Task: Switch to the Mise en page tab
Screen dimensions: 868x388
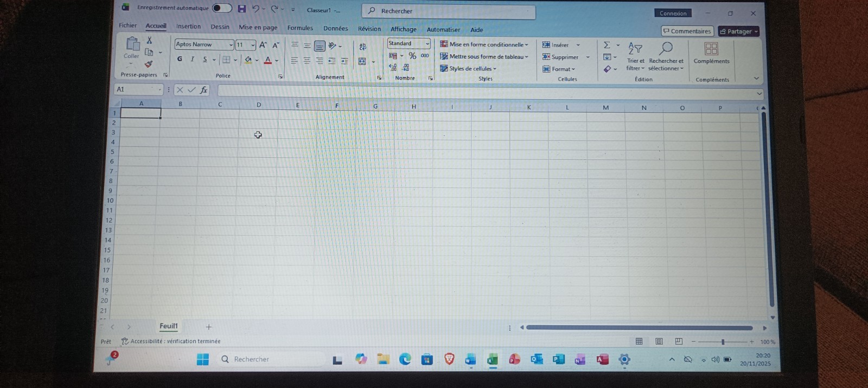Action: [x=258, y=28]
